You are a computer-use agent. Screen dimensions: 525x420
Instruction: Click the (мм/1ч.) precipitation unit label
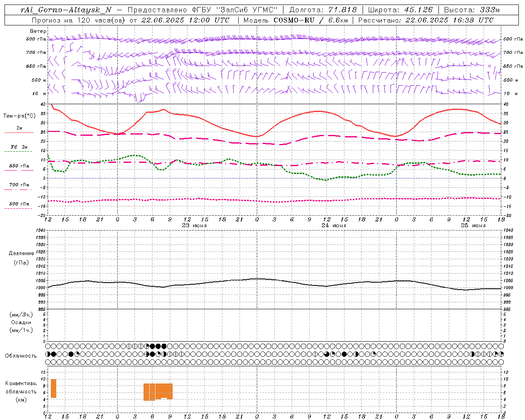[21, 330]
